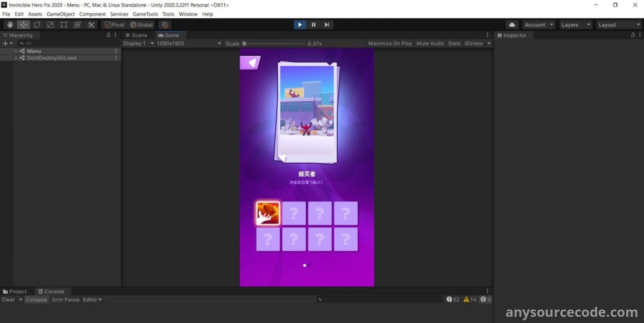
Task: Click the Collapse console button
Action: point(36,300)
